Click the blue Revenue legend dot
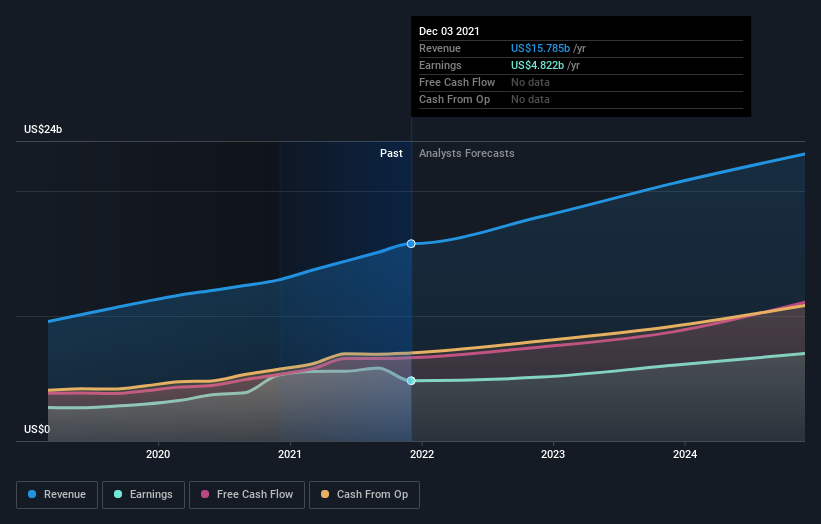This screenshot has height=524, width=821. pos(32,494)
